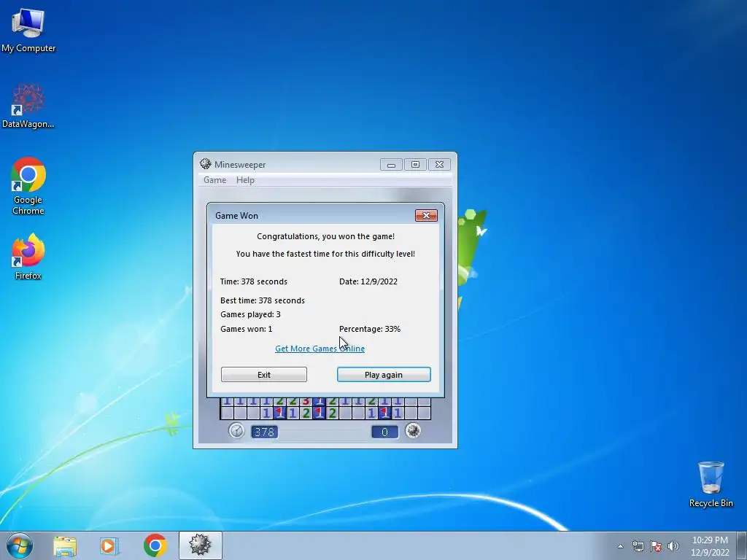Click the mine icon beside the counter
Viewport: 747px width, 560px height.
413,431
